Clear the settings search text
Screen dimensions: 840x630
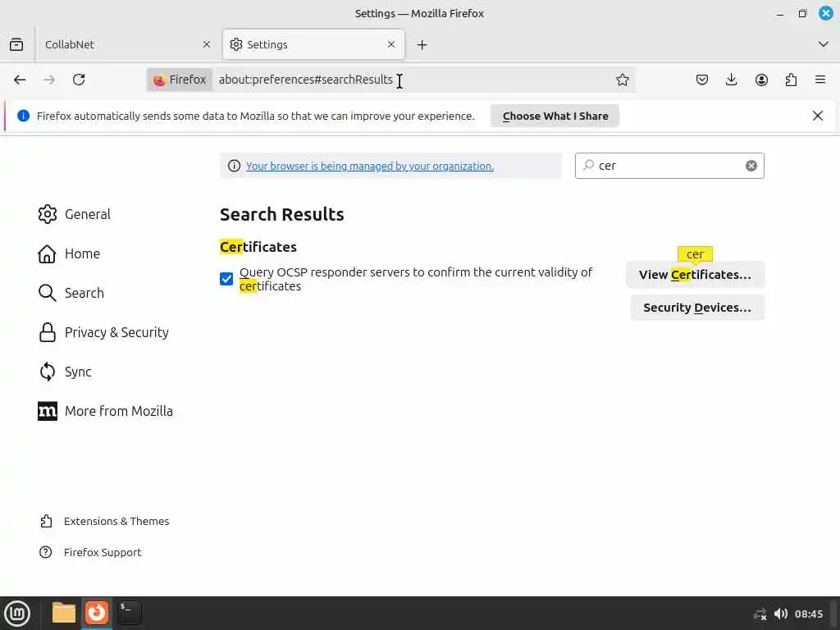(x=751, y=166)
